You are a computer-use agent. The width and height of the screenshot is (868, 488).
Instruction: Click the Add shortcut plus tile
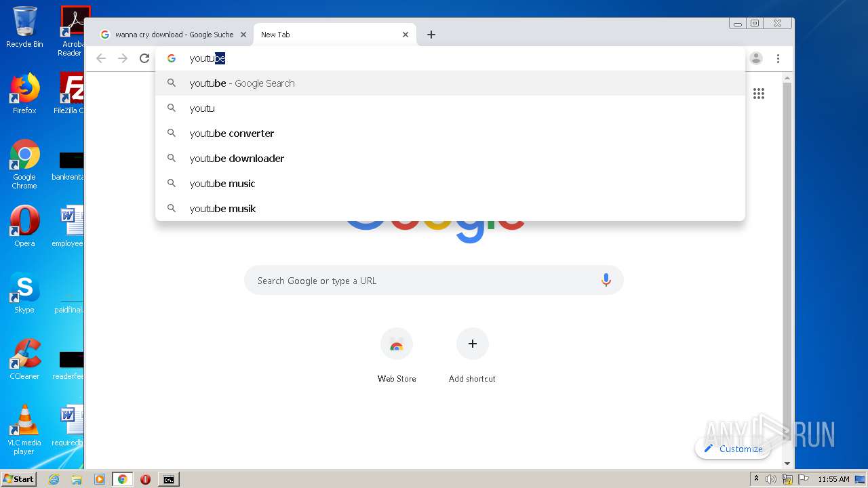point(472,356)
